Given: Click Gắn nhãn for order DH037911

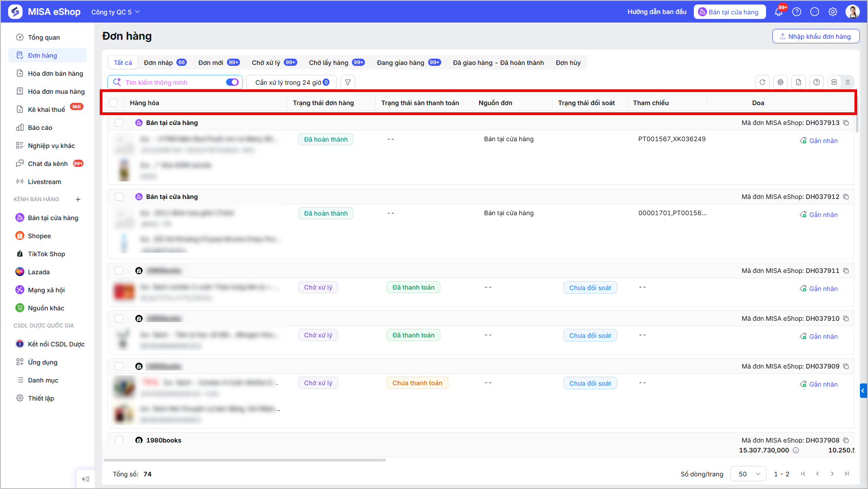Looking at the screenshot, I should click(819, 289).
